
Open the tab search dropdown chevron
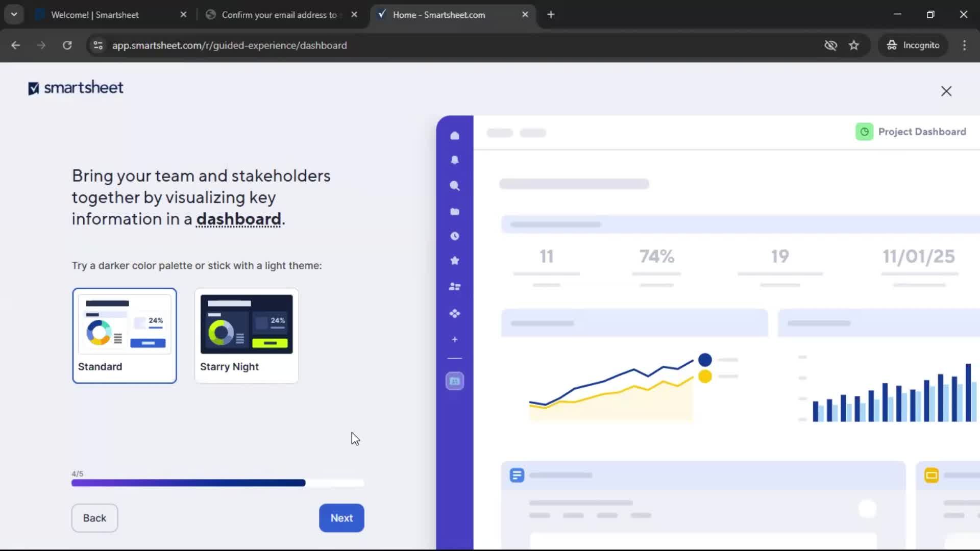click(14, 14)
